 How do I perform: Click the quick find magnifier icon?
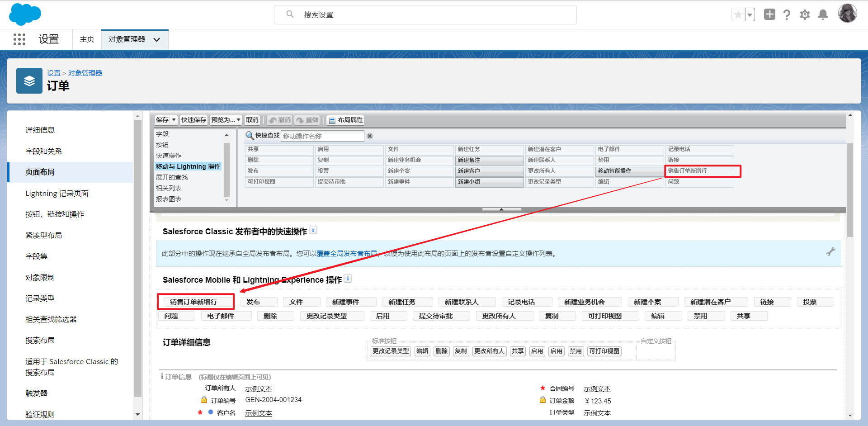pyautogui.click(x=250, y=136)
